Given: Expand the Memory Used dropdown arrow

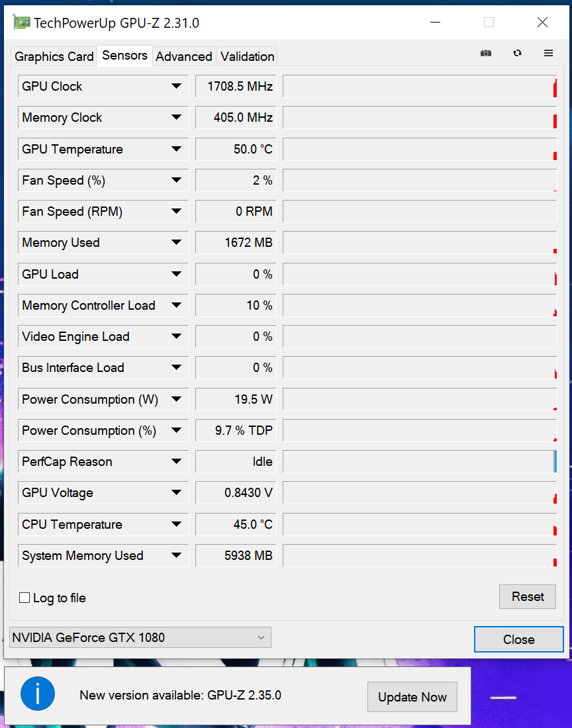Looking at the screenshot, I should click(x=176, y=243).
